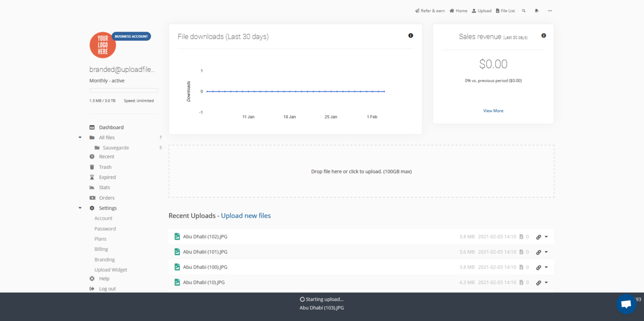The height and width of the screenshot is (321, 644).
Task: Open Upload Widget settings
Action: coord(111,270)
